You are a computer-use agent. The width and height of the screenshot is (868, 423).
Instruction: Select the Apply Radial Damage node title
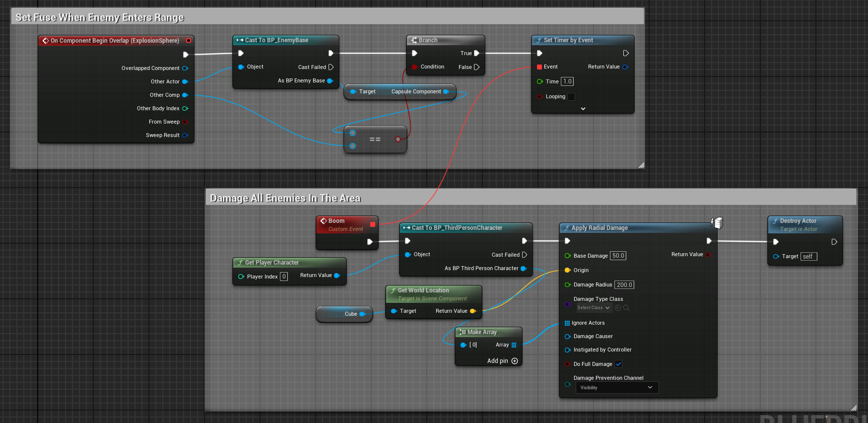pyautogui.click(x=600, y=228)
